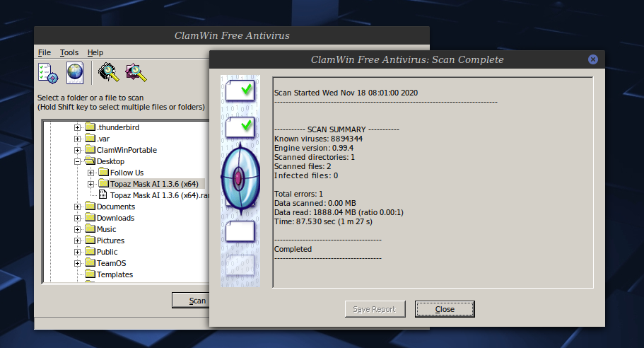Open the File menu
644x348 pixels.
click(x=45, y=52)
